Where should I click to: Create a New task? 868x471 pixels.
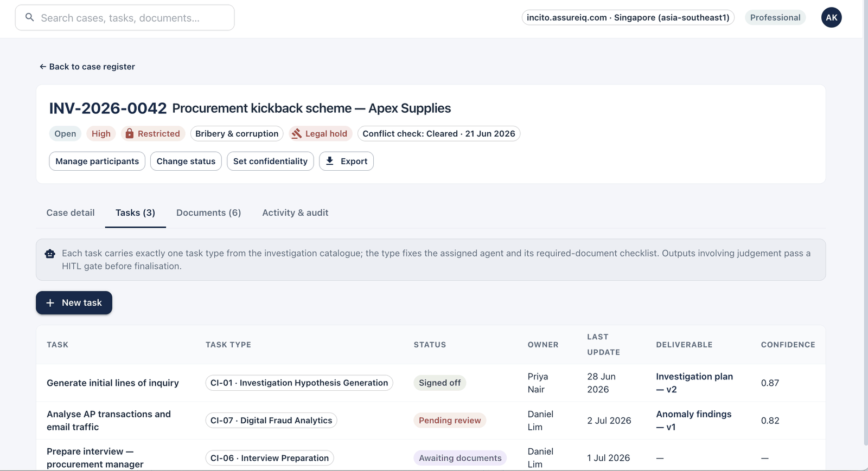pyautogui.click(x=74, y=302)
